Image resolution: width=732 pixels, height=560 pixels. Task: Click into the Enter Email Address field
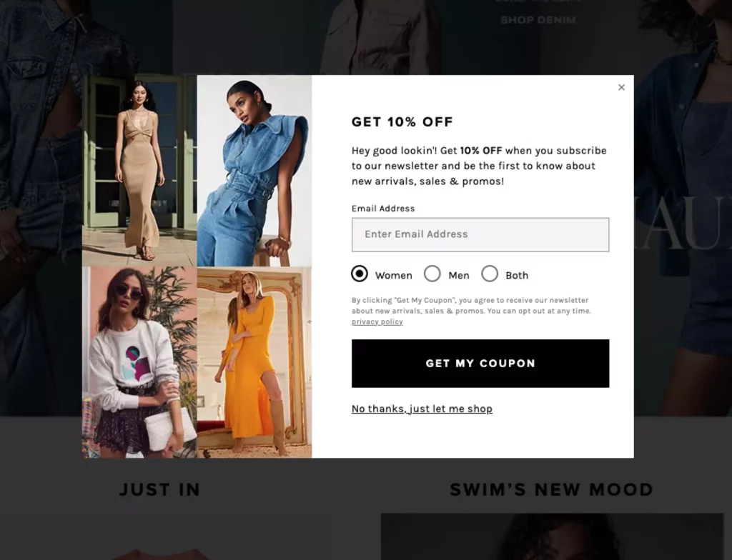tap(480, 234)
